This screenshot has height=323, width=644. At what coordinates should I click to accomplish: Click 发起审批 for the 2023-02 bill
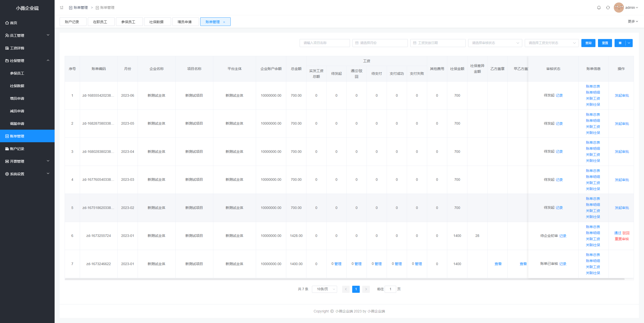(x=622, y=208)
